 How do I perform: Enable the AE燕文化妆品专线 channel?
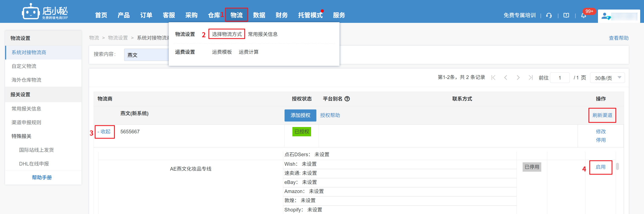tap(601, 167)
